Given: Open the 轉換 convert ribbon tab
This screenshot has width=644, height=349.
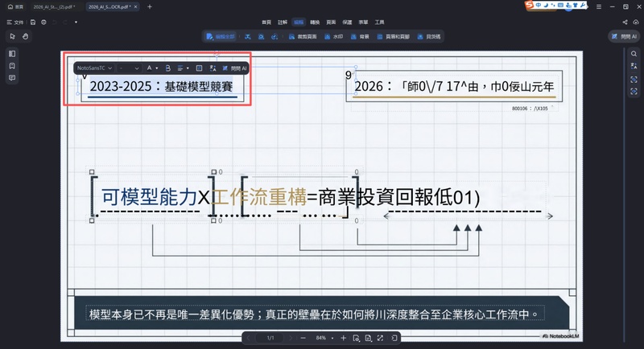Looking at the screenshot, I should (x=315, y=23).
